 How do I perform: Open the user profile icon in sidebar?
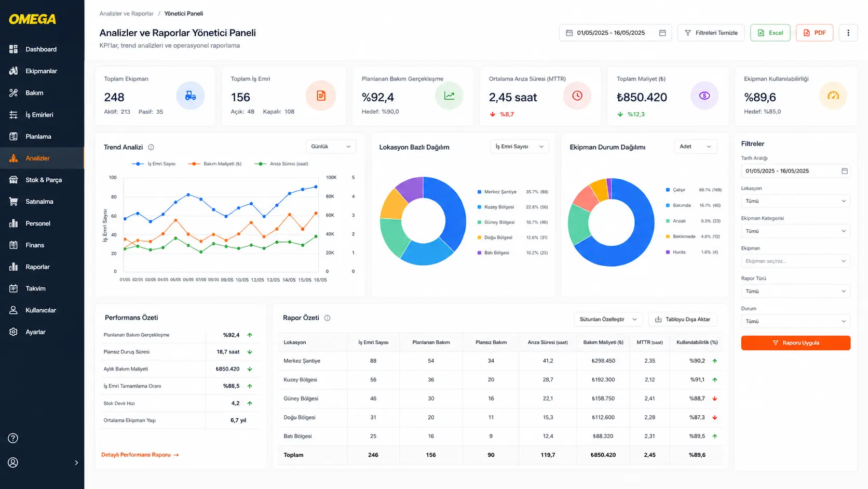click(13, 462)
